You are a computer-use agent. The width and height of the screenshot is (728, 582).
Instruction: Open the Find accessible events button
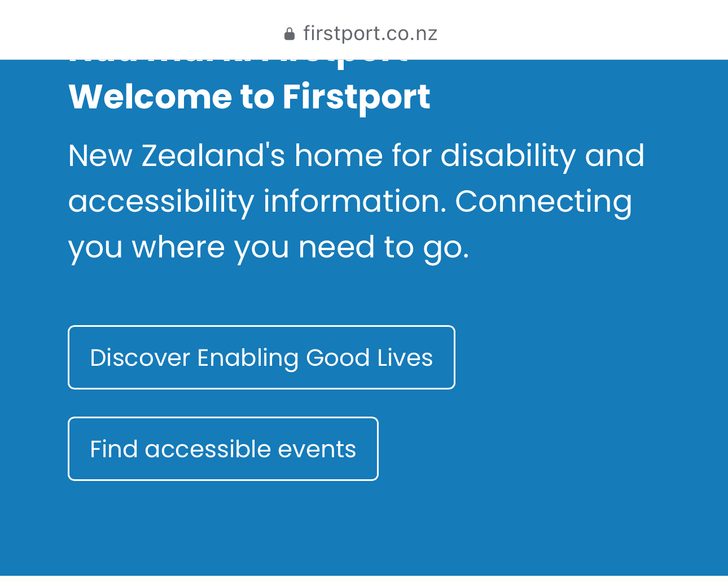(x=223, y=449)
